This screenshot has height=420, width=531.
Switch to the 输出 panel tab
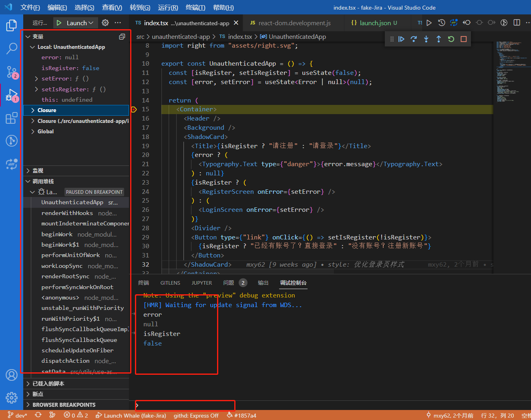point(263,283)
